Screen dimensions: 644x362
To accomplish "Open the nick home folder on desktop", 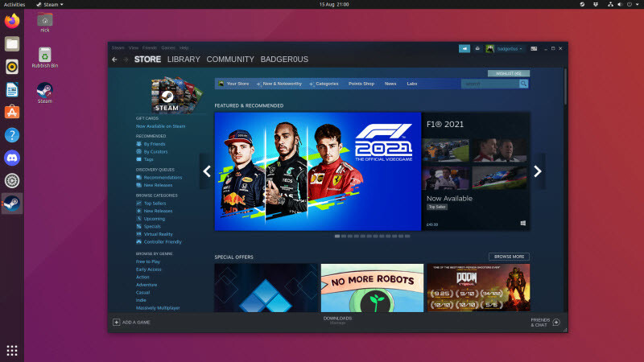I will point(45,23).
